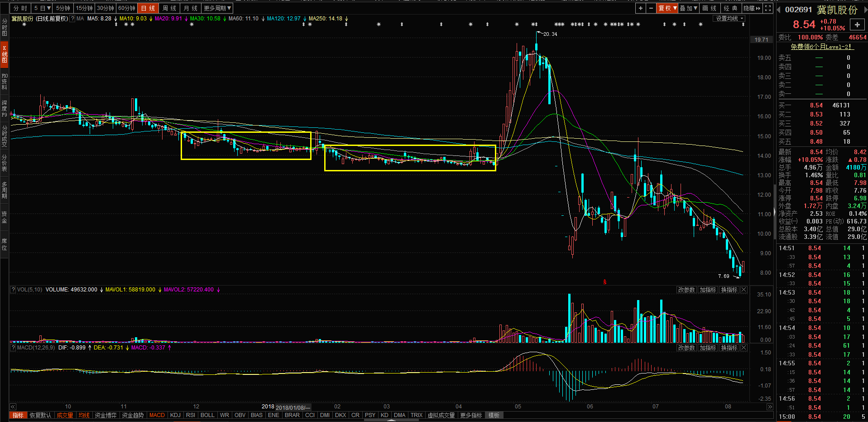This screenshot has width=868, height=422.
Task: Toggle MACD indicator in bottom bar
Action: pos(157,415)
